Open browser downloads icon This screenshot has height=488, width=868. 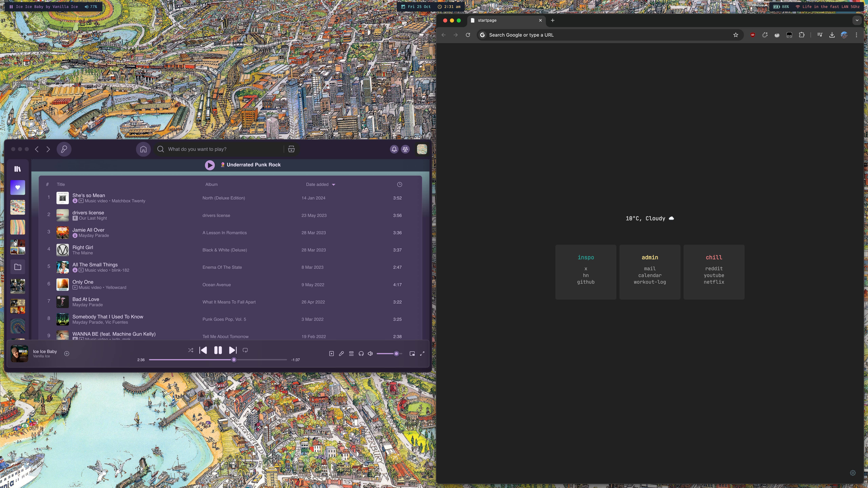[832, 35]
